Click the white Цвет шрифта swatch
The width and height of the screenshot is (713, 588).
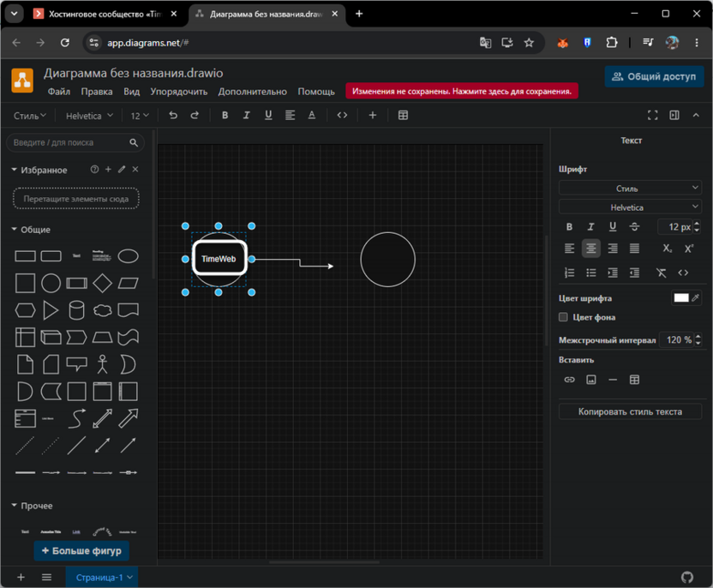[680, 298]
